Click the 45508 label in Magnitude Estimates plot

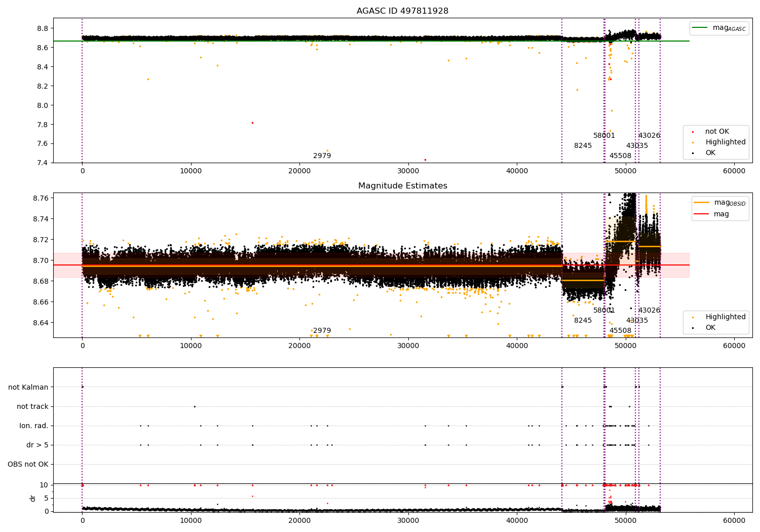[x=620, y=331]
